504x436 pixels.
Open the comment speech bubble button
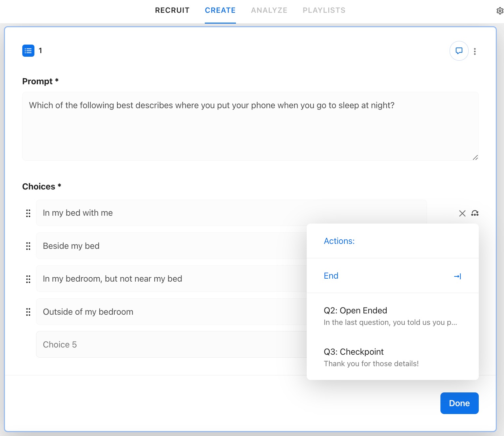[459, 51]
